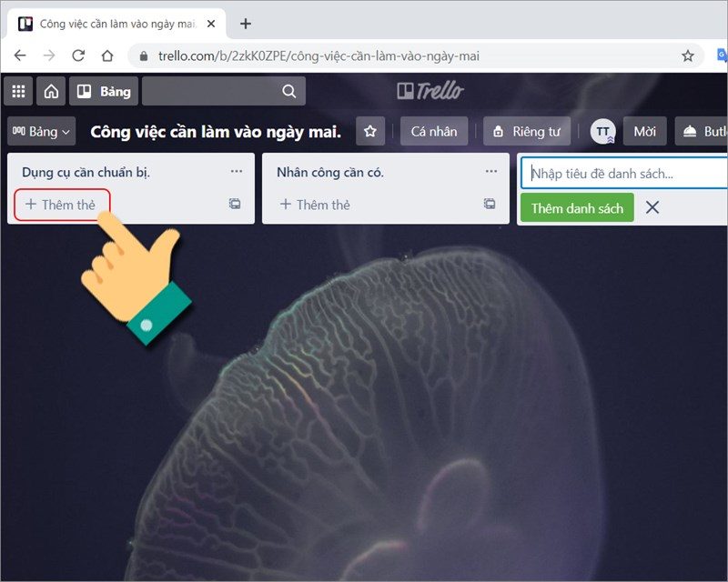Click the list title input field
Image resolution: width=728 pixels, height=582 pixels.
coord(626,173)
